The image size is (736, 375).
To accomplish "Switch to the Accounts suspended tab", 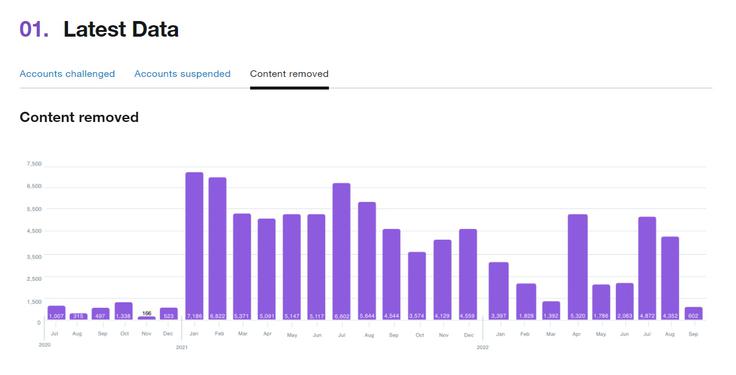I will 182,74.
